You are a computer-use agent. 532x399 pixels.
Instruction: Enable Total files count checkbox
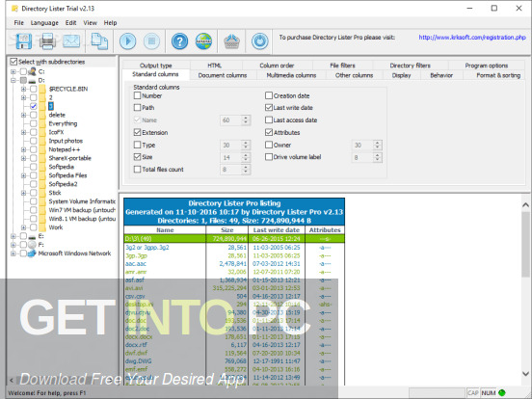[x=138, y=169]
